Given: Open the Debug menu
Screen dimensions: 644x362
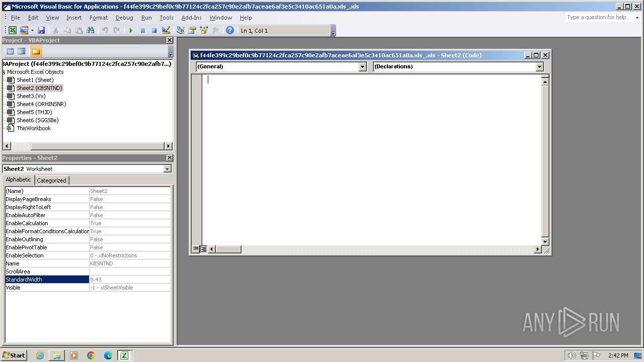Looking at the screenshot, I should click(x=124, y=18).
